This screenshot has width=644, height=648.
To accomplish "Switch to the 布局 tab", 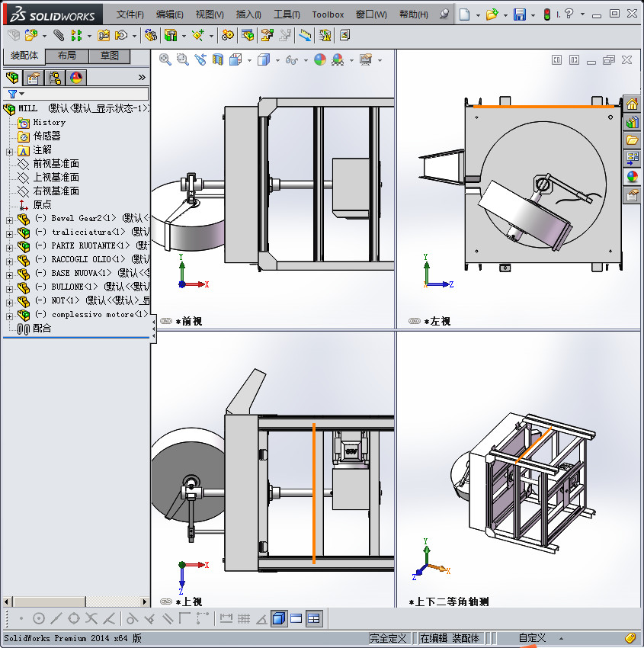I will click(66, 56).
